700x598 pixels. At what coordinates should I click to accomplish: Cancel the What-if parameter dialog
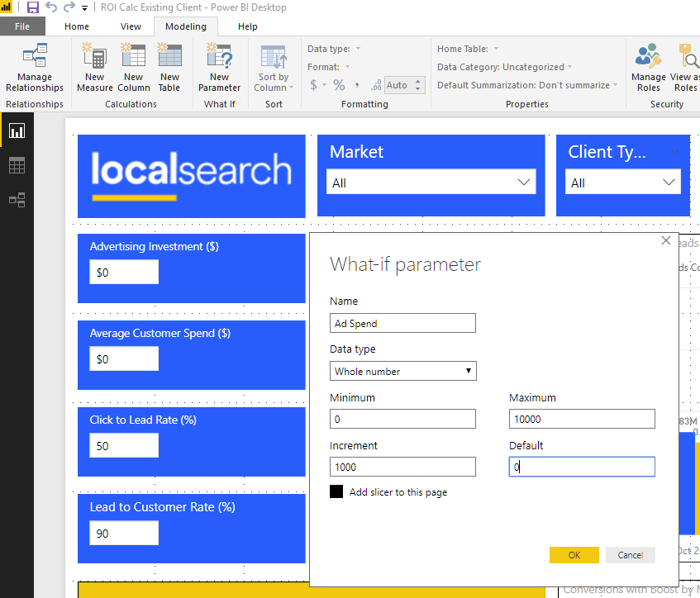click(x=631, y=555)
